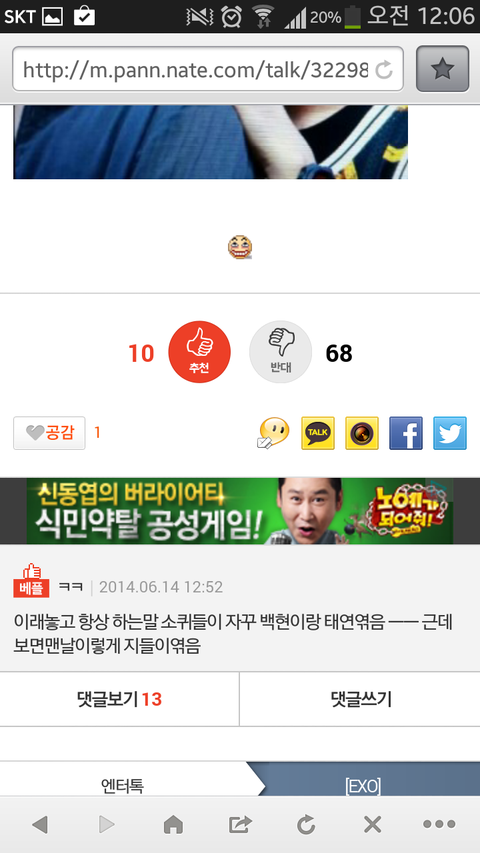
Task: Share the post on Twitter
Action: click(450, 433)
